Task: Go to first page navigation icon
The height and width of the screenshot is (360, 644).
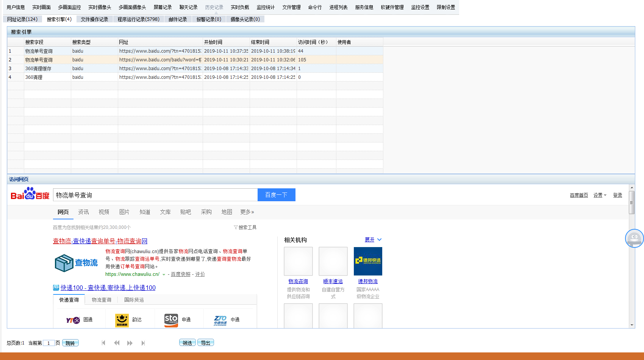Action: click(103, 343)
